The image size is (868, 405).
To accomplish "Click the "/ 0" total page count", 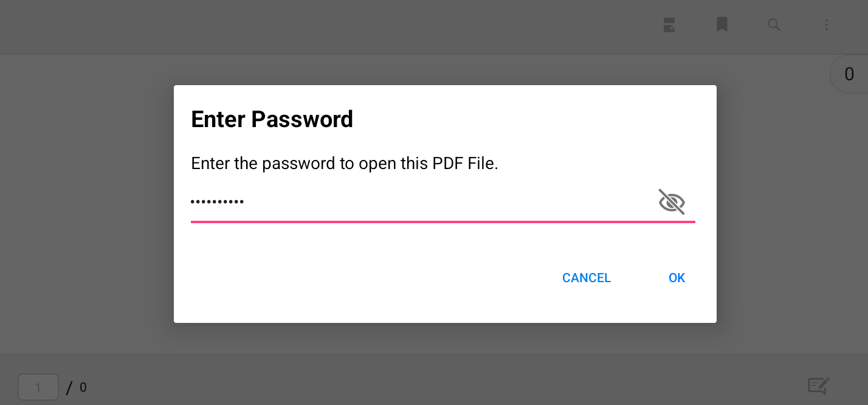I will click(x=77, y=387).
